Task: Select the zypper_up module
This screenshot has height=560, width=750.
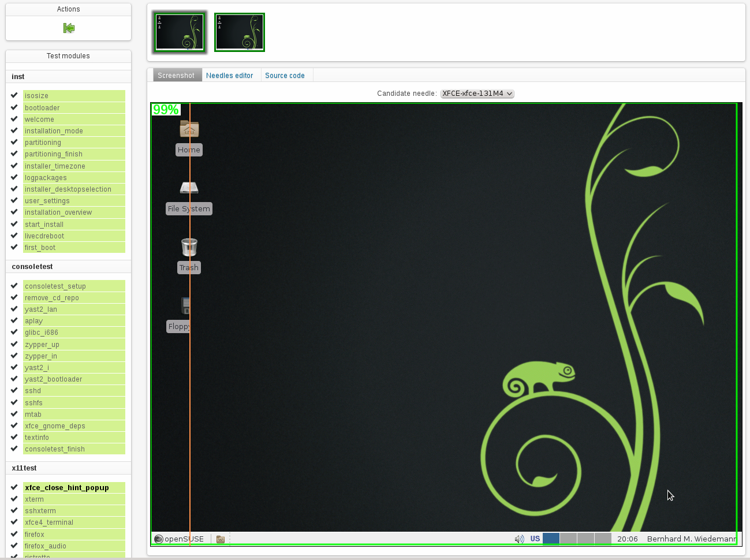Action: (x=74, y=345)
